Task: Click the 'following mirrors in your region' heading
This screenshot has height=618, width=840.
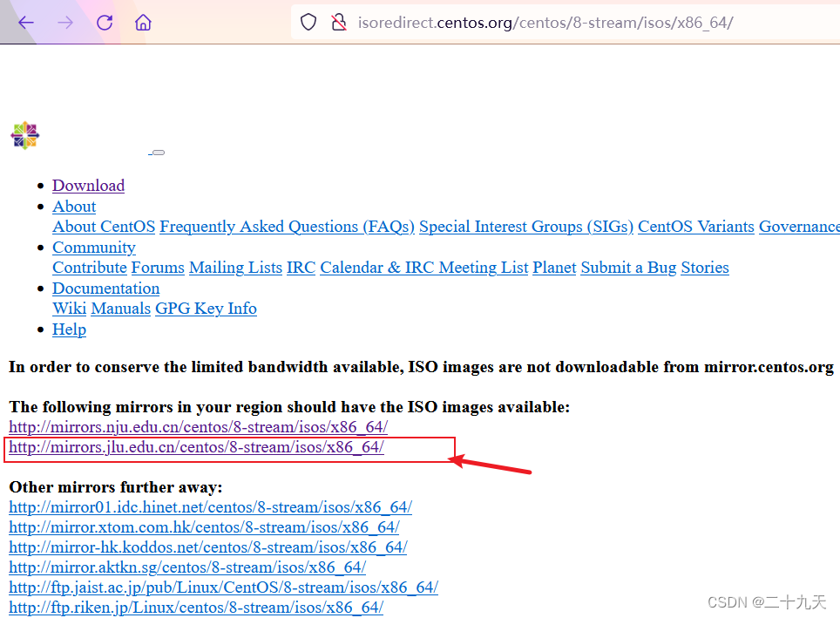Action: pos(289,407)
